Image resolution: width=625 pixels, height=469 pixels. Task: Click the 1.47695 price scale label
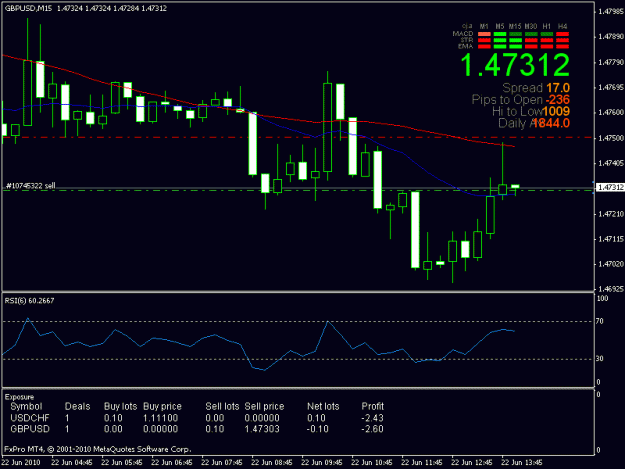611,87
